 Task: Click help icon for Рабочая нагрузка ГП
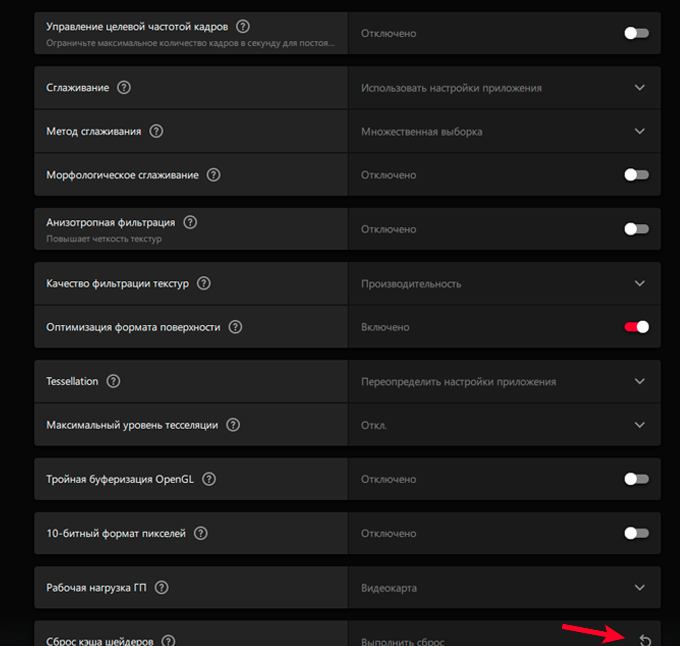point(161,588)
